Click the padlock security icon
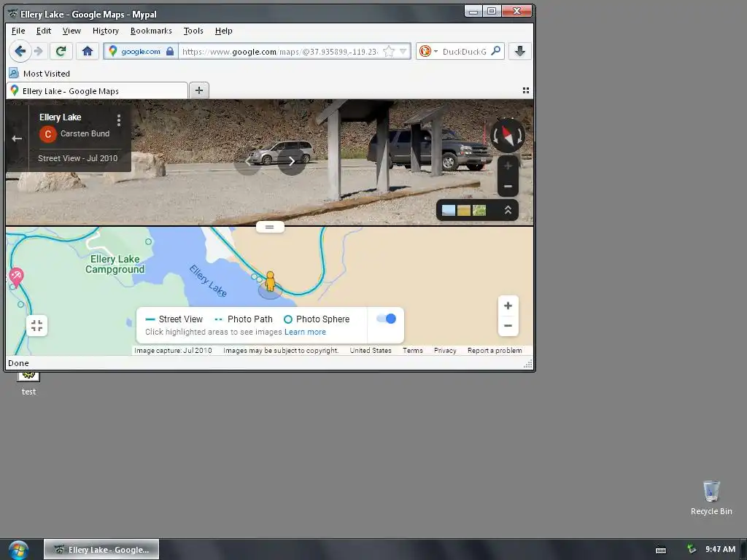The width and height of the screenshot is (747, 560). tap(170, 51)
